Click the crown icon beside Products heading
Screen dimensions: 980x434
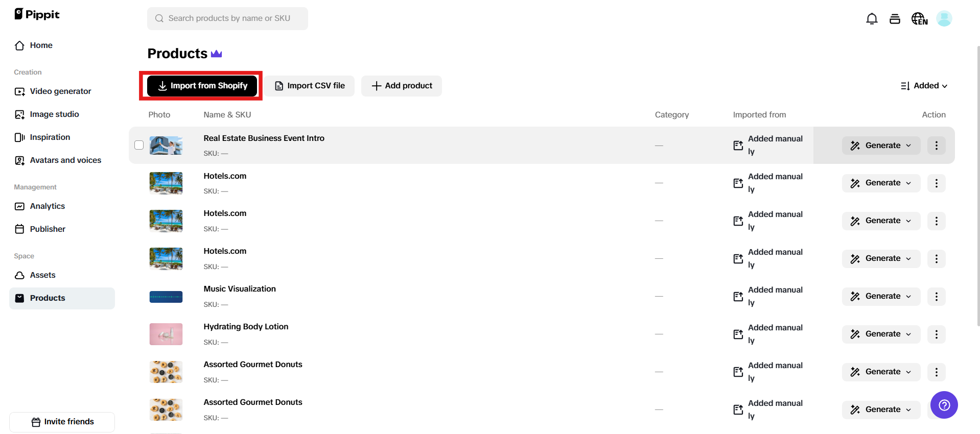[217, 54]
